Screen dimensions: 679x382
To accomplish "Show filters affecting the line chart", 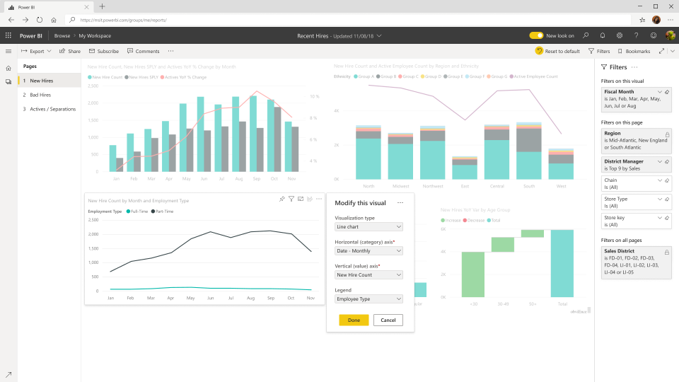I will (x=291, y=199).
